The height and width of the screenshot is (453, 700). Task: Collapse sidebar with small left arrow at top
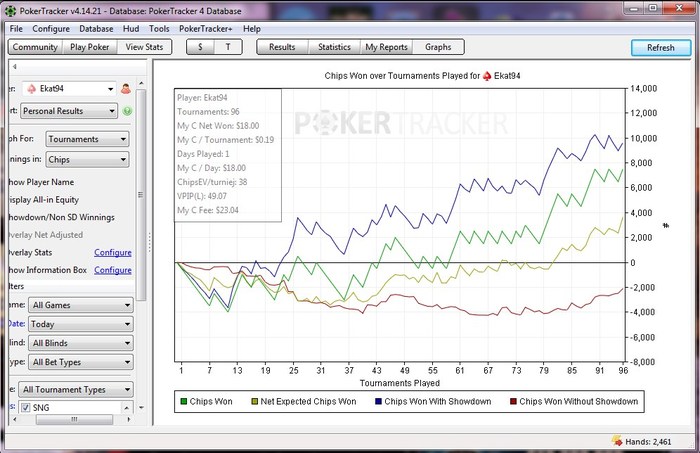click(x=14, y=66)
